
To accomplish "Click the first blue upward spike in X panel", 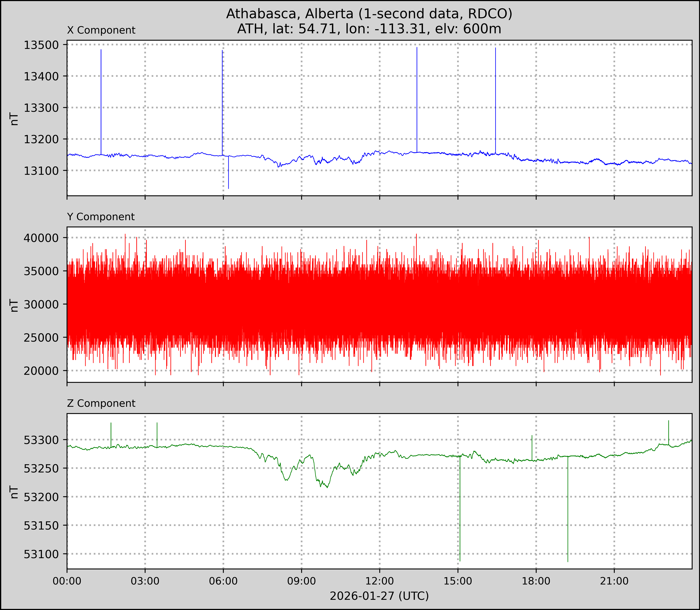I will click(x=101, y=102).
